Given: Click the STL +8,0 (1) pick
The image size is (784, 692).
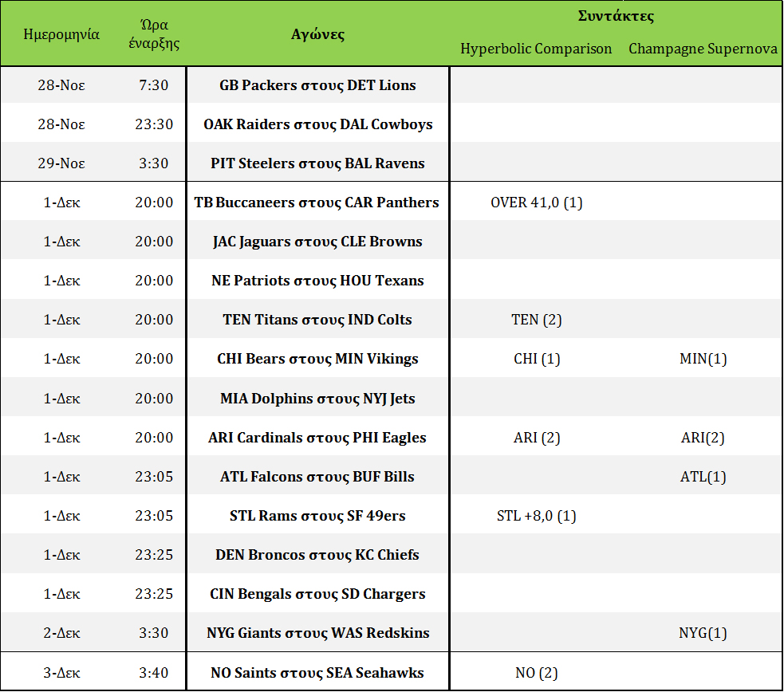Looking at the screenshot, I should pyautogui.click(x=536, y=516).
